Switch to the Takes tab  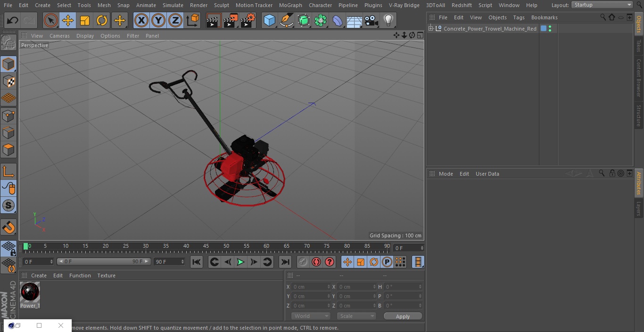pyautogui.click(x=639, y=46)
